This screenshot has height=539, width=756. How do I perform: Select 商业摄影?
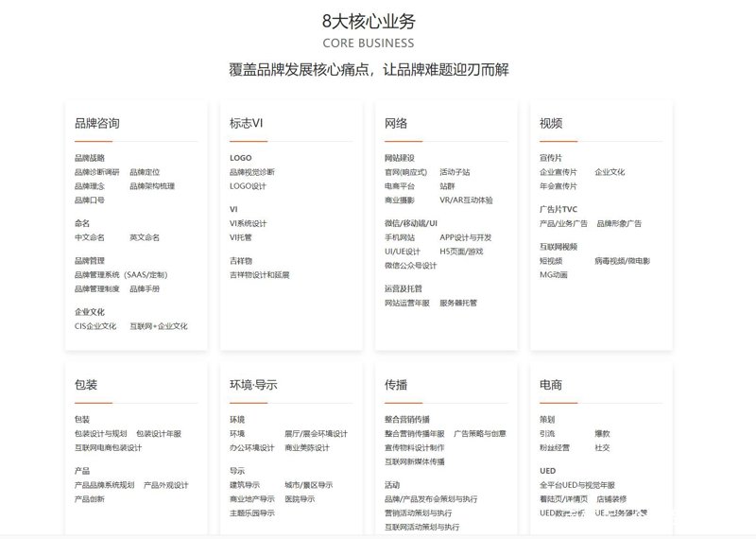coord(399,200)
